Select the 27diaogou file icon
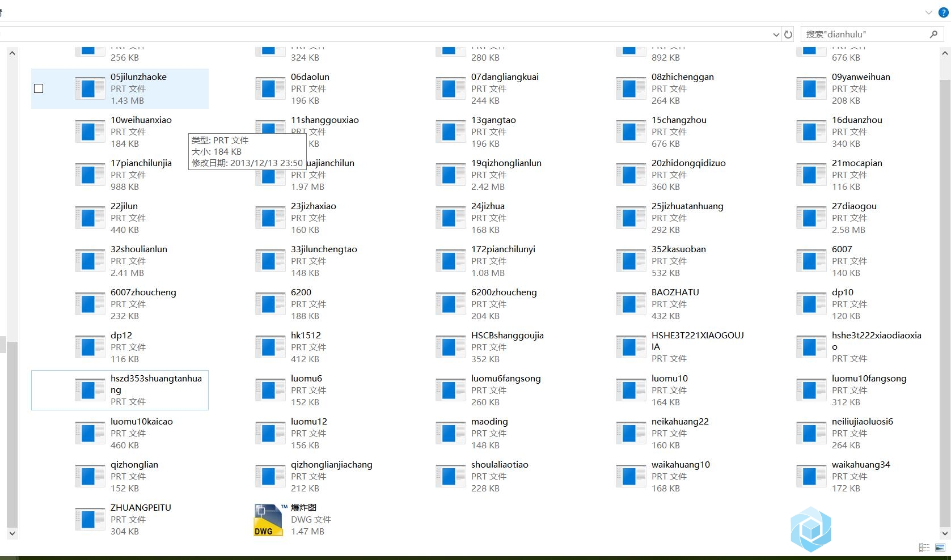The image size is (951, 560). coord(811,218)
